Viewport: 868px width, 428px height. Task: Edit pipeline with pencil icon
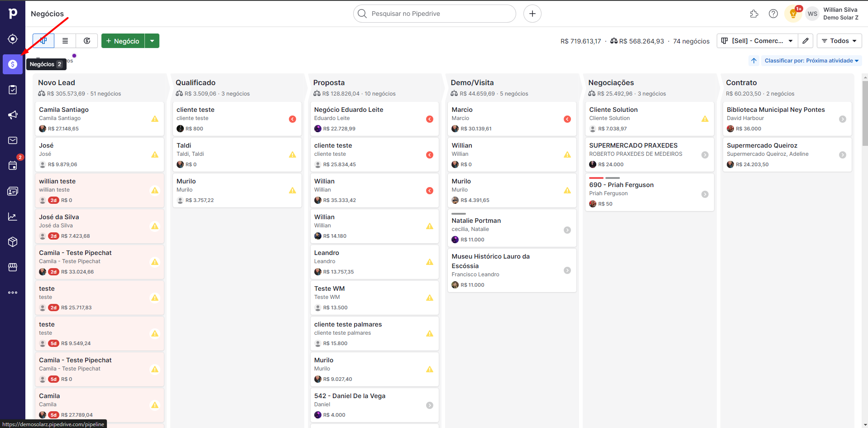pos(806,41)
